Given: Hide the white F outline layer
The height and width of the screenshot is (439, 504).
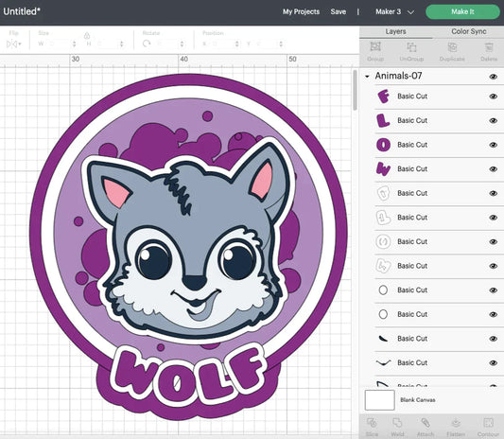Looking at the screenshot, I should click(x=493, y=193).
